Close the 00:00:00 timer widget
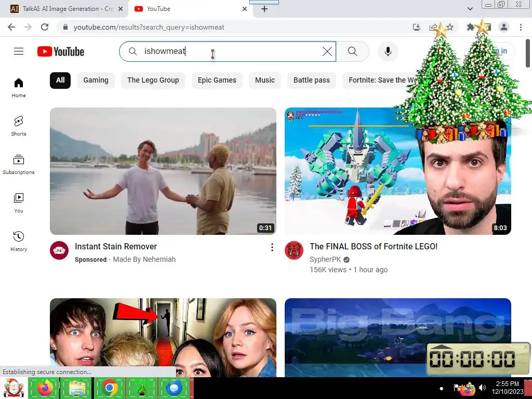This screenshot has width=532, height=399. coord(526,347)
